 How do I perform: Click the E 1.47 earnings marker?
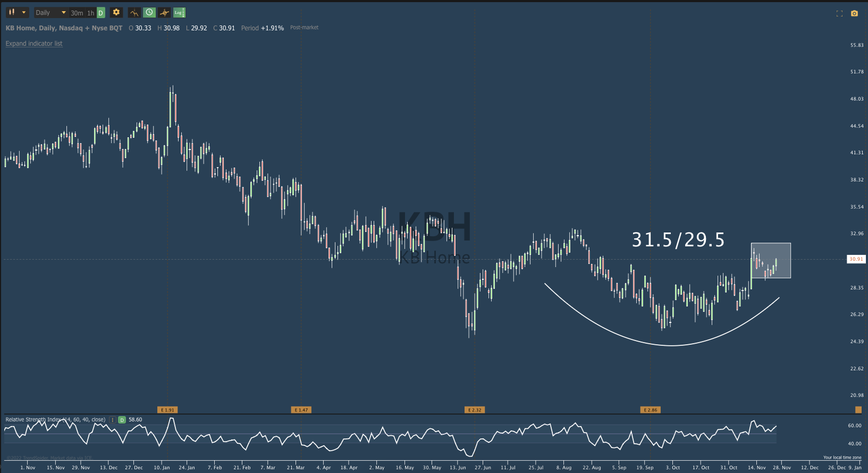tap(301, 410)
